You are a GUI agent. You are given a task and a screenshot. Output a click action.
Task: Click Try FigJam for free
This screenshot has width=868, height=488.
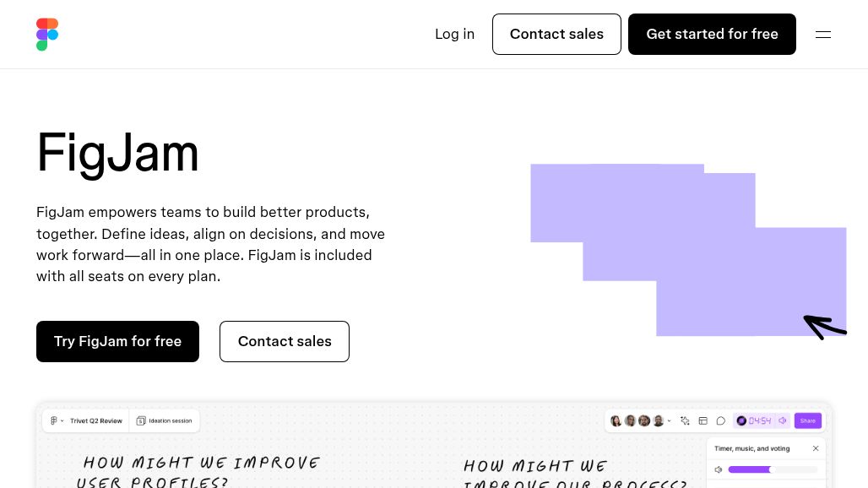(117, 341)
